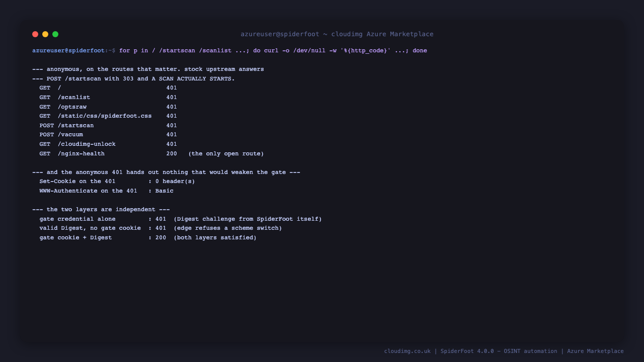Select the GET /optsraw route text
The height and width of the screenshot is (362, 644).
click(x=63, y=107)
